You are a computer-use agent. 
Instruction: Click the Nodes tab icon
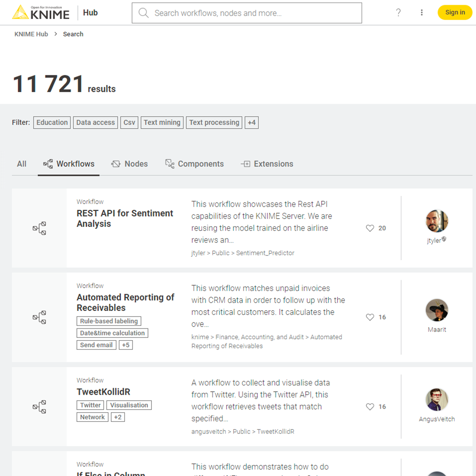(x=116, y=164)
